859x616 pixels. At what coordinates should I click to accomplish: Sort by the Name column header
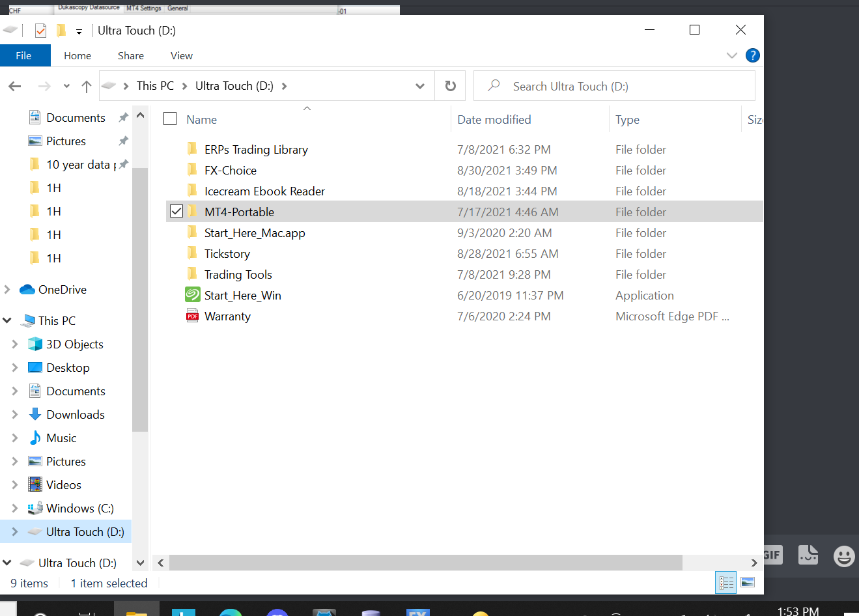coord(202,120)
